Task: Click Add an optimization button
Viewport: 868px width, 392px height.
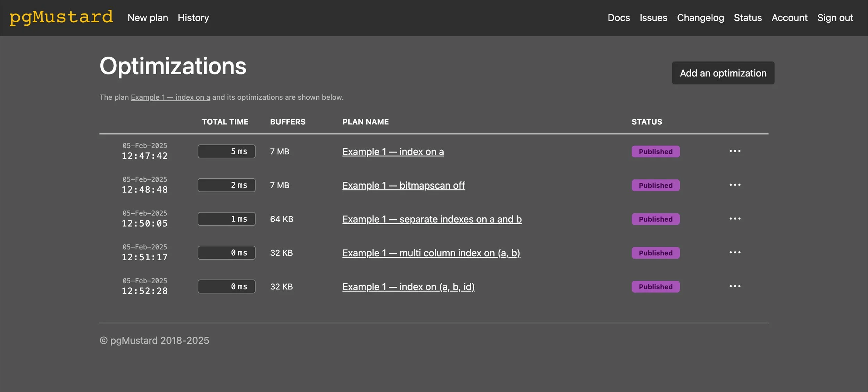Action: 723,73
